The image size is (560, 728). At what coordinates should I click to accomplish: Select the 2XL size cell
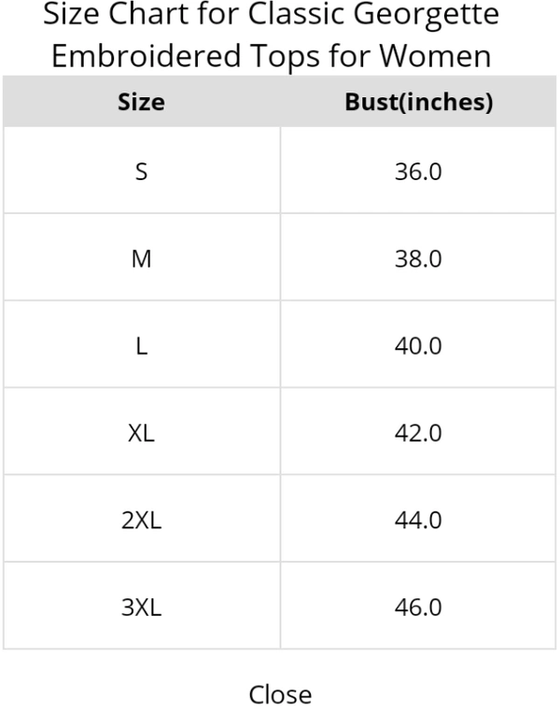pos(141,520)
